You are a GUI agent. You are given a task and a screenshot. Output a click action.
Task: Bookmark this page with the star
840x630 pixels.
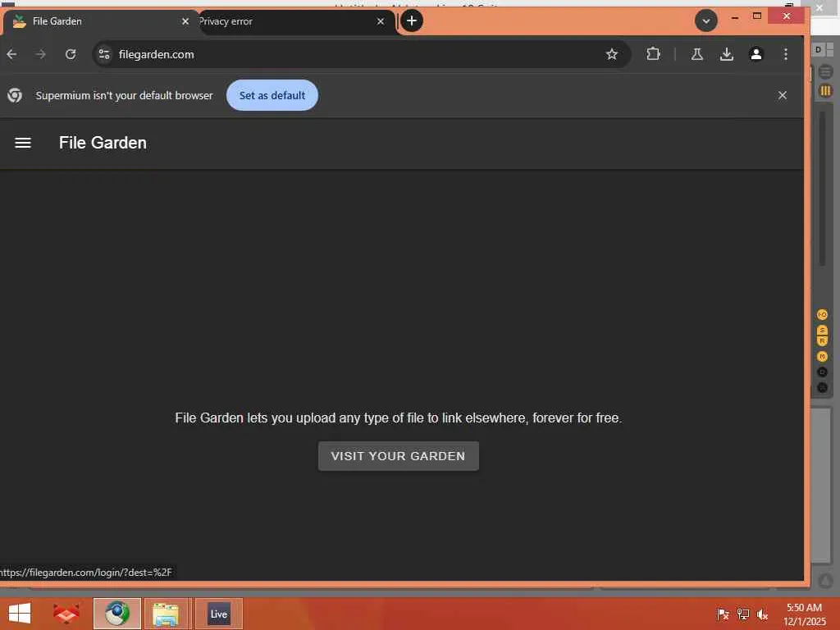[x=612, y=54]
